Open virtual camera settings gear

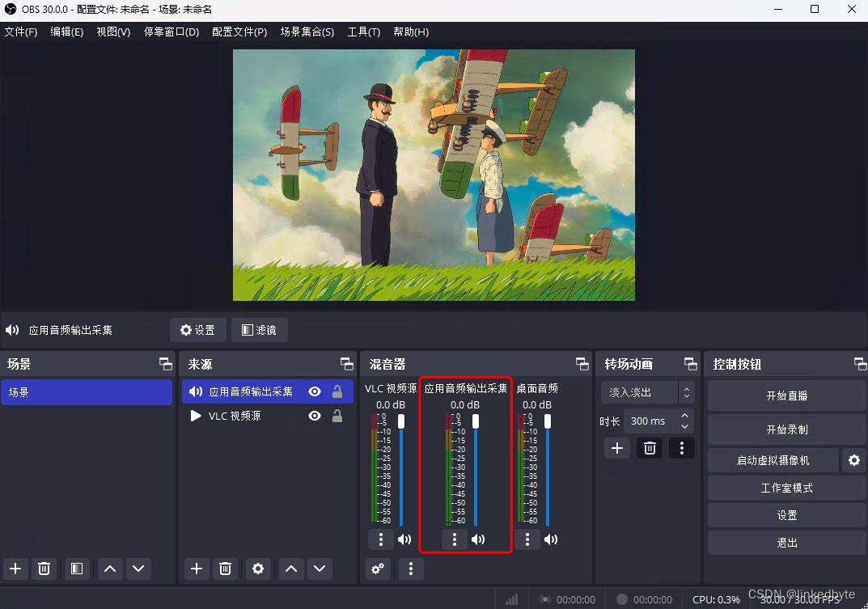854,461
